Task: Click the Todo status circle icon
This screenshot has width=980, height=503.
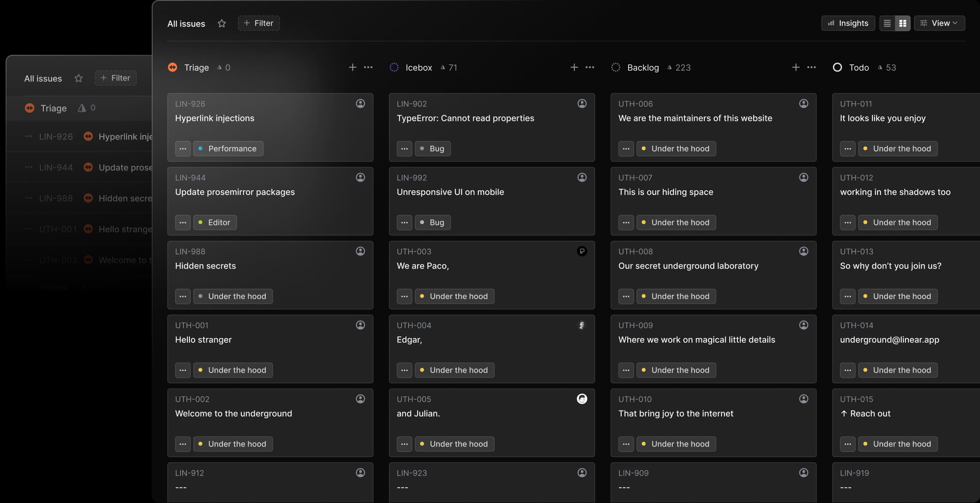Action: pos(837,68)
